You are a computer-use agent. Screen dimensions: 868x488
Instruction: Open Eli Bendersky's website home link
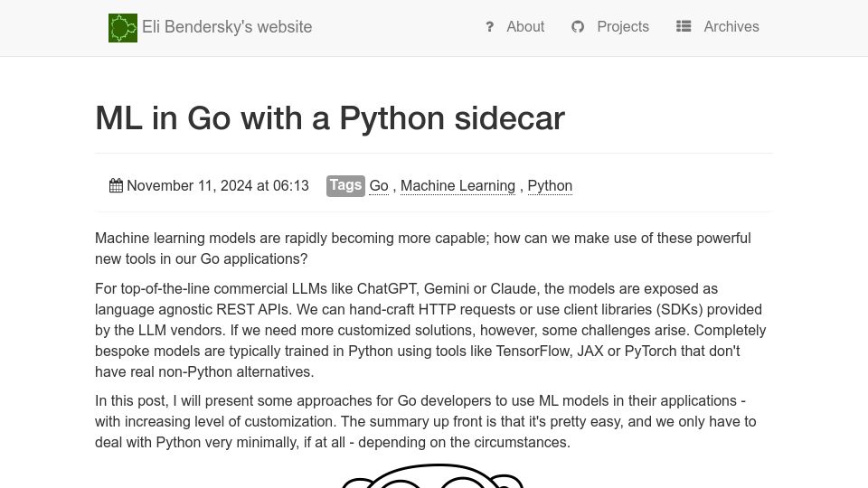227,27
